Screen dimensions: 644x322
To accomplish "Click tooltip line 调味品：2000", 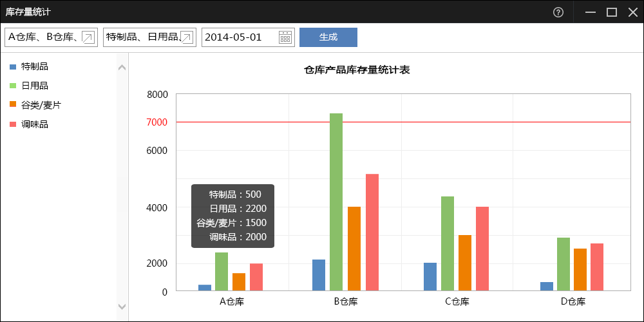I will (238, 237).
